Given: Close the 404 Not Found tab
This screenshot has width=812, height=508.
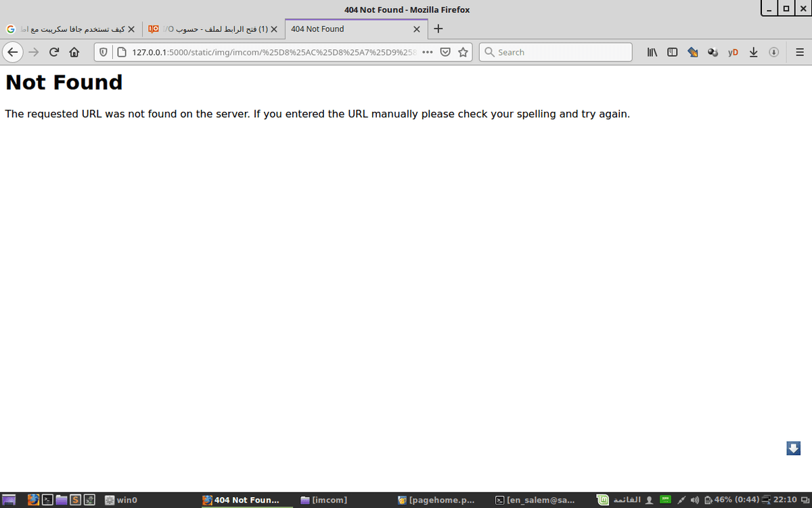Looking at the screenshot, I should (x=417, y=29).
